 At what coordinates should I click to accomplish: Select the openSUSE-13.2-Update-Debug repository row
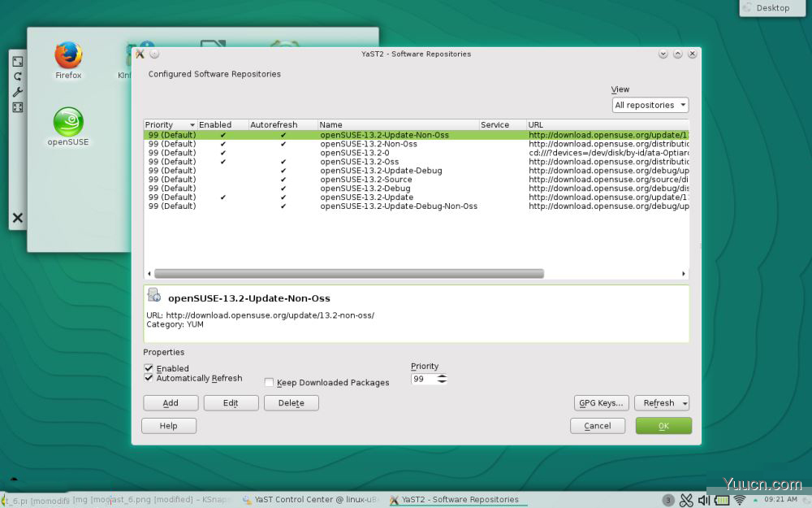(x=380, y=171)
